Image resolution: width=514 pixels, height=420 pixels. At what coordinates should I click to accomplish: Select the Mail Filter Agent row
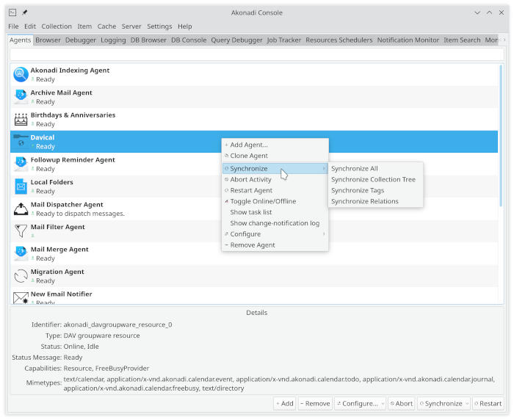coord(254,231)
